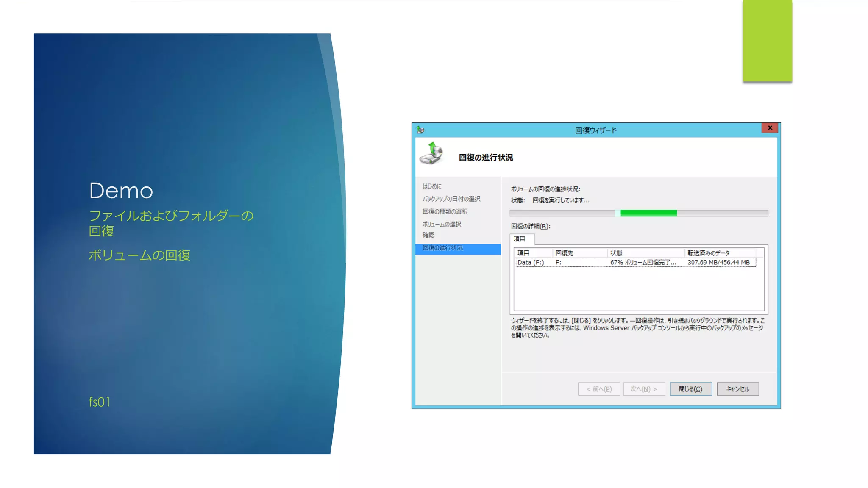Click the キャンセル button
Viewport: 868px width, 488px height.
(x=737, y=389)
